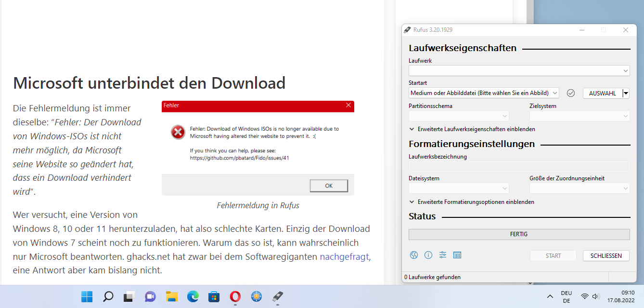Click heading 'Microsoft unterbindet den Download'
The width and height of the screenshot is (644, 308).
coord(149,83)
